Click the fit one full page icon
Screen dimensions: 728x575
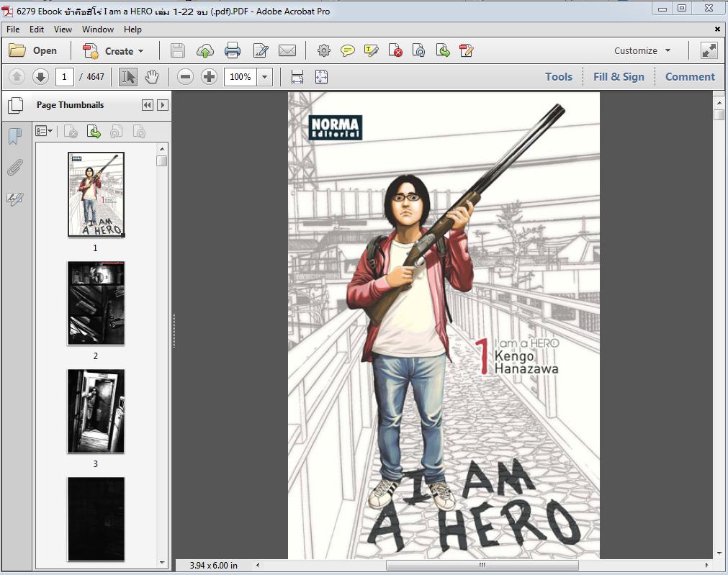tap(321, 76)
